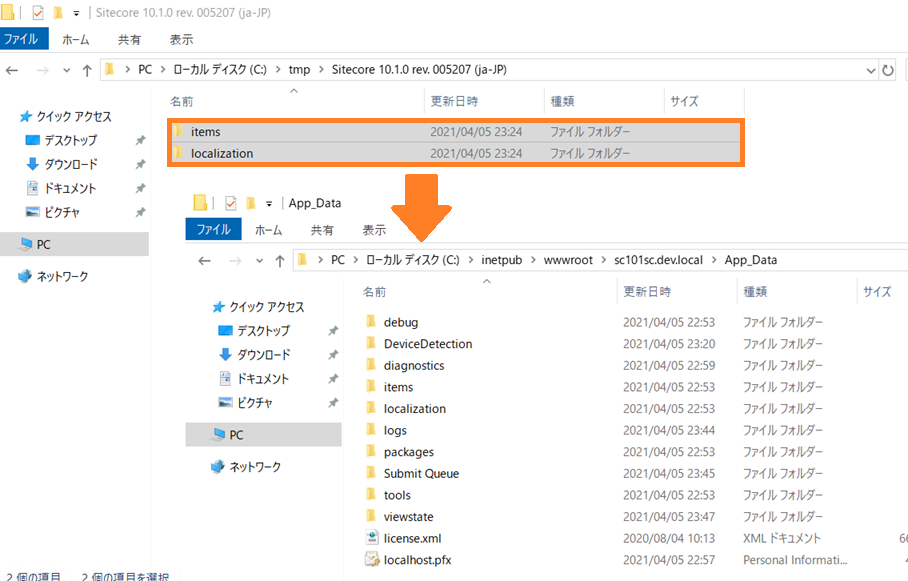Select the license.xml file
Screen dimensions: 908x581
tap(412, 538)
